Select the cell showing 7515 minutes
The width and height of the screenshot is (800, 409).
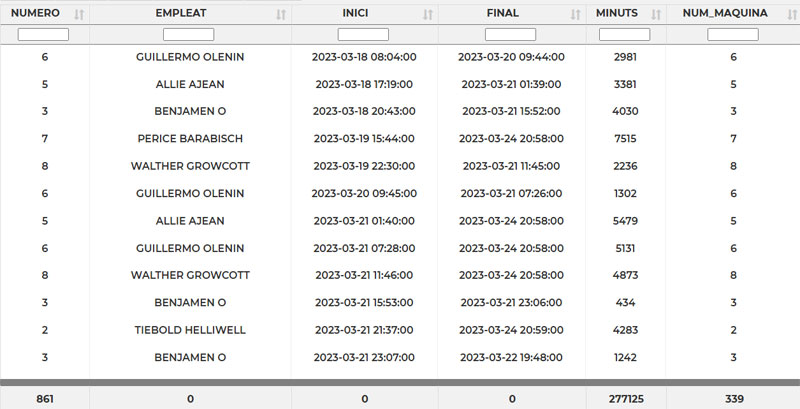(x=624, y=139)
